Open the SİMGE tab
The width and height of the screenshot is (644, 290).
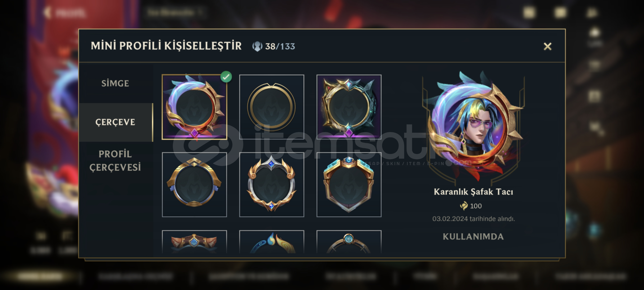pos(115,84)
